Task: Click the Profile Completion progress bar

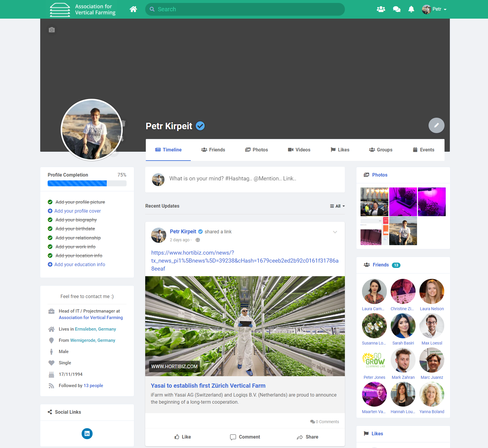Action: pyautogui.click(x=87, y=183)
